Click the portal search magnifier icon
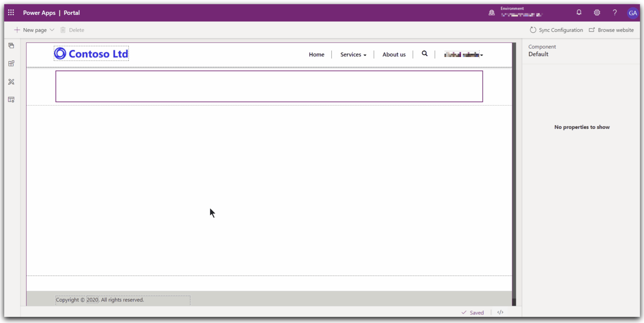This screenshot has height=323, width=644. [x=424, y=54]
